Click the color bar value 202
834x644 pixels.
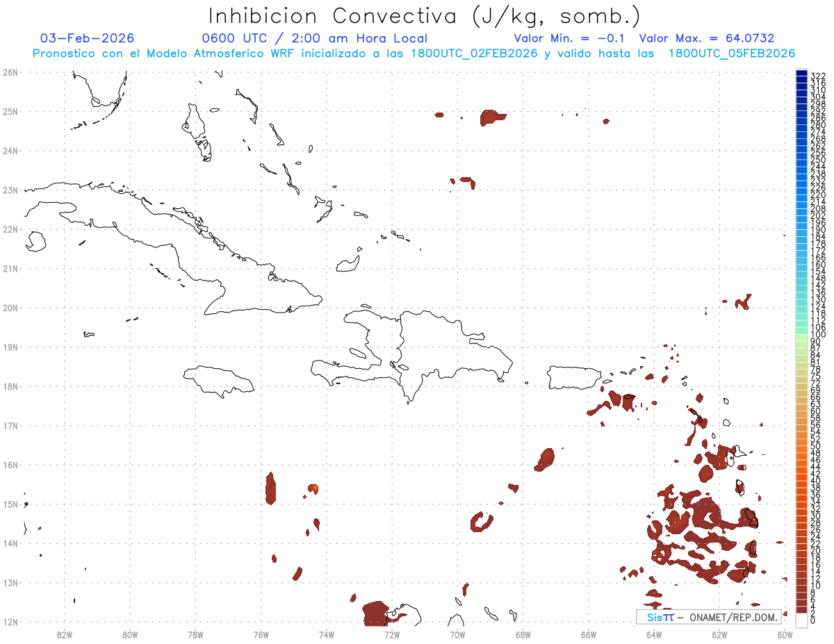[x=818, y=215]
